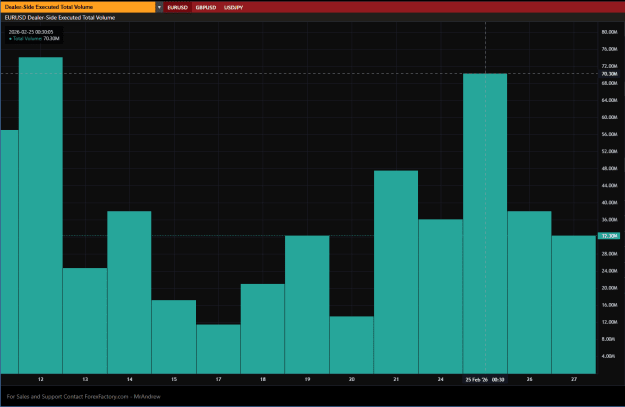Open the Dealer-Side Executed Total Volume dropdown

pyautogui.click(x=78, y=7)
